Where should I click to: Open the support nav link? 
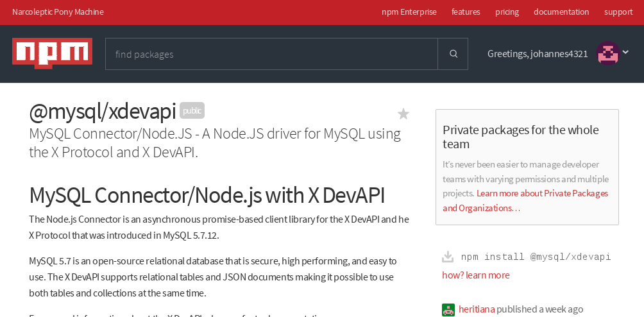pyautogui.click(x=618, y=12)
